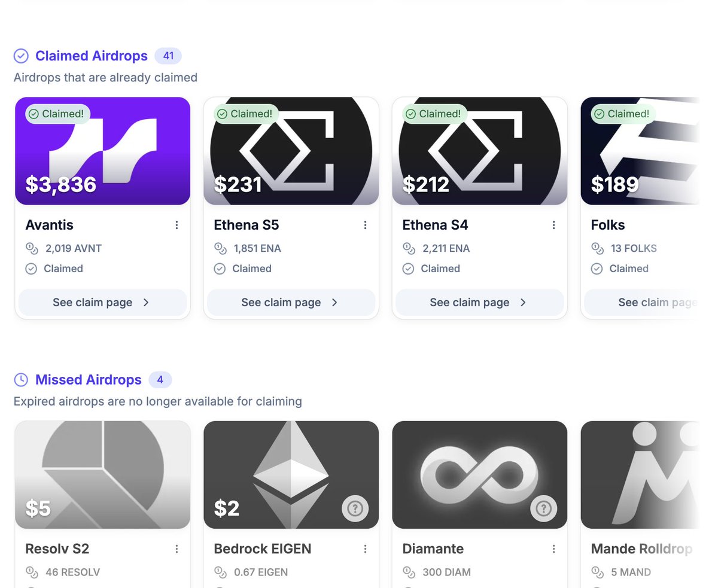Viewport: 718px width, 588px height.
Task: Click the Claimed Airdrops heading
Action: click(x=92, y=56)
